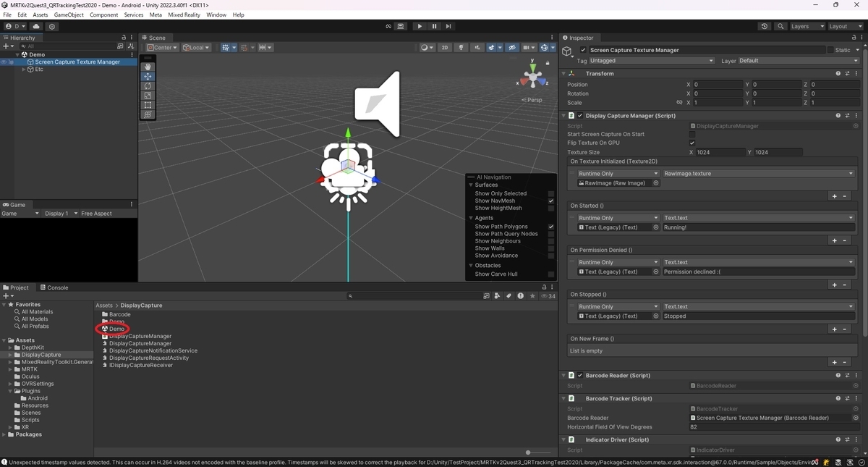This screenshot has height=467, width=868.
Task: Add entry to On Started event list
Action: coord(834,240)
